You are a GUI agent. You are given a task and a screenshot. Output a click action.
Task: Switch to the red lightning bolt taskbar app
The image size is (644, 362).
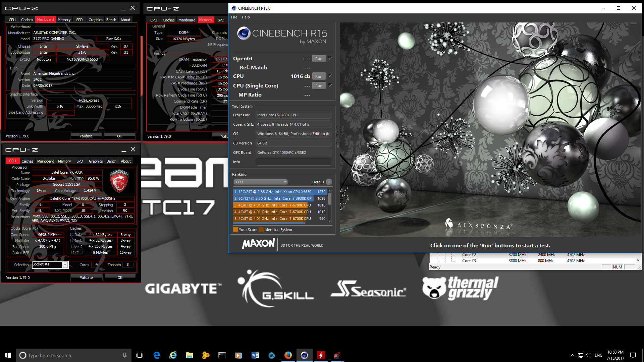click(321, 355)
